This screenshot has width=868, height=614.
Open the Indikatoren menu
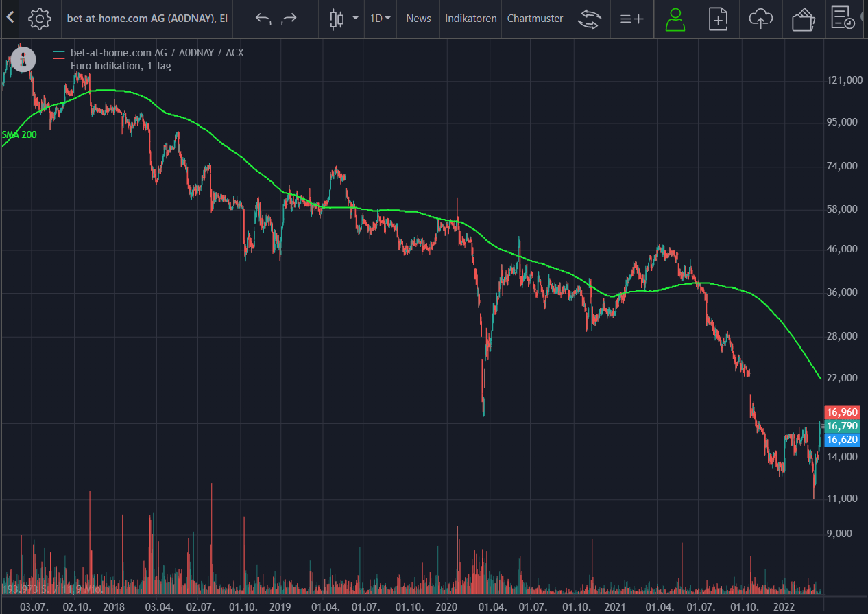click(x=471, y=19)
